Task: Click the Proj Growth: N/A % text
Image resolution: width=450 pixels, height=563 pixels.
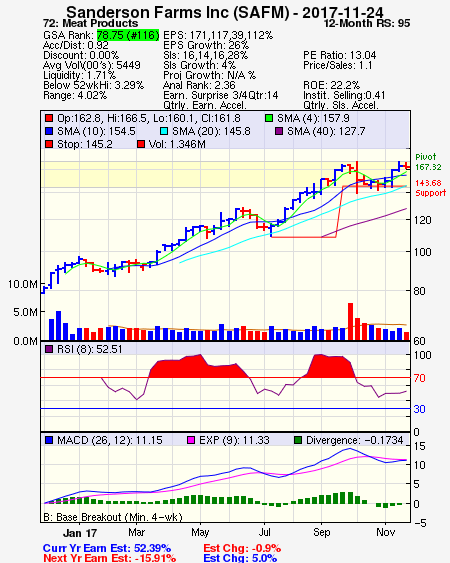Action: [209, 75]
